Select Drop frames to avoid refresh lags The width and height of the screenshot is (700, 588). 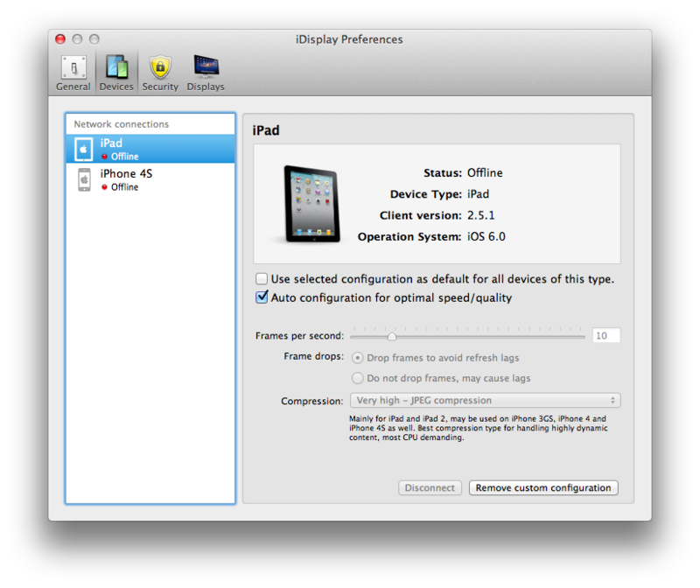[357, 358]
